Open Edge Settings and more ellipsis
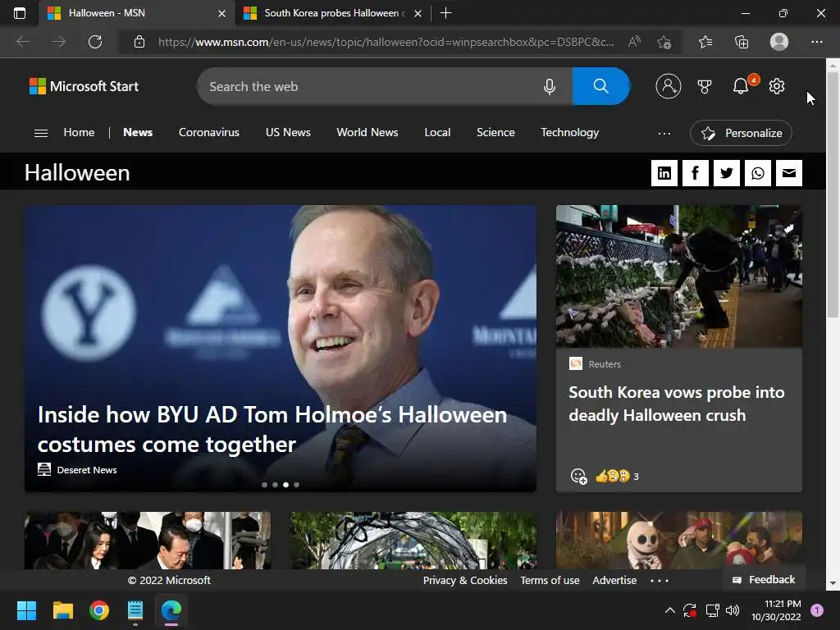This screenshot has width=840, height=630. [816, 42]
